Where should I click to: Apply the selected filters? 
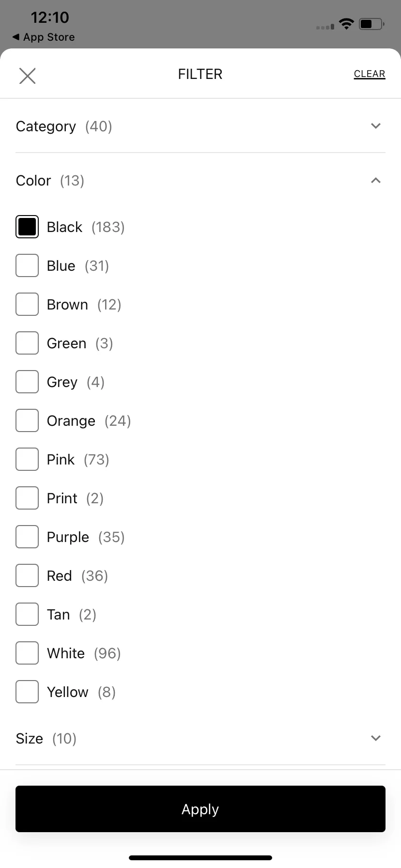tap(200, 809)
